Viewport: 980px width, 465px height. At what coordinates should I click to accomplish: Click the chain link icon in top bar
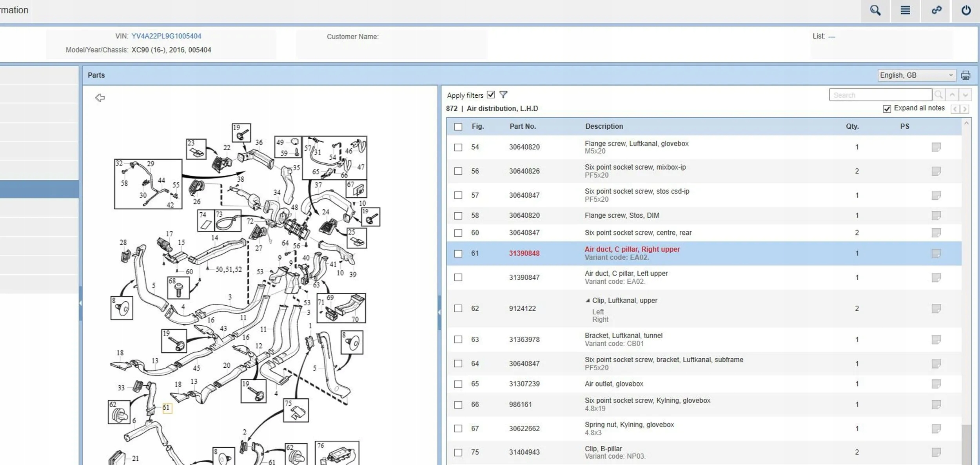pyautogui.click(x=936, y=11)
